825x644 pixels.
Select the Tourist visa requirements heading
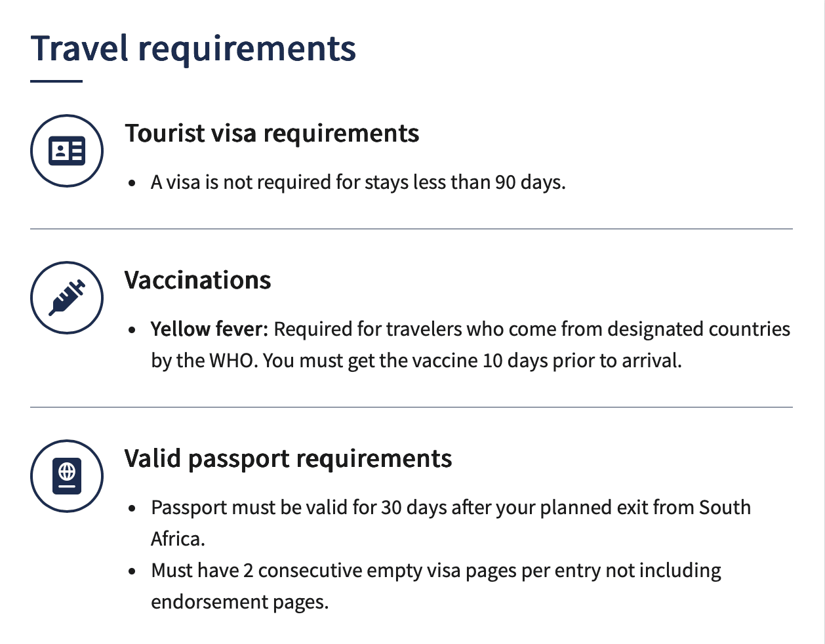(x=272, y=134)
